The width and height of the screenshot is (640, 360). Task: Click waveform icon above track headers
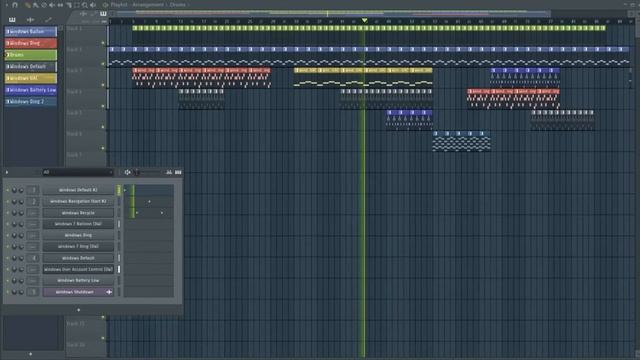[84, 13]
